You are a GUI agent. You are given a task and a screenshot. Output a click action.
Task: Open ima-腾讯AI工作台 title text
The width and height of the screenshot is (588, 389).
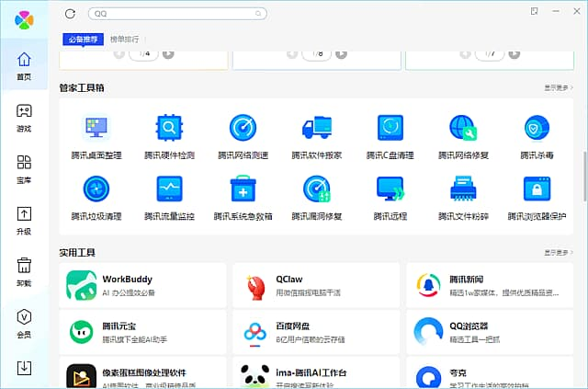(x=311, y=372)
